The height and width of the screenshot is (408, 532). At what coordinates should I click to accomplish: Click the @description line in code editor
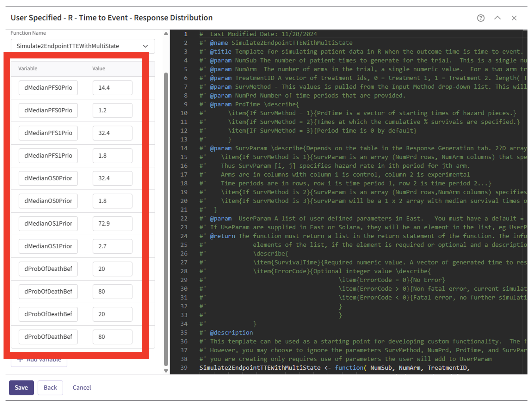[231, 332]
